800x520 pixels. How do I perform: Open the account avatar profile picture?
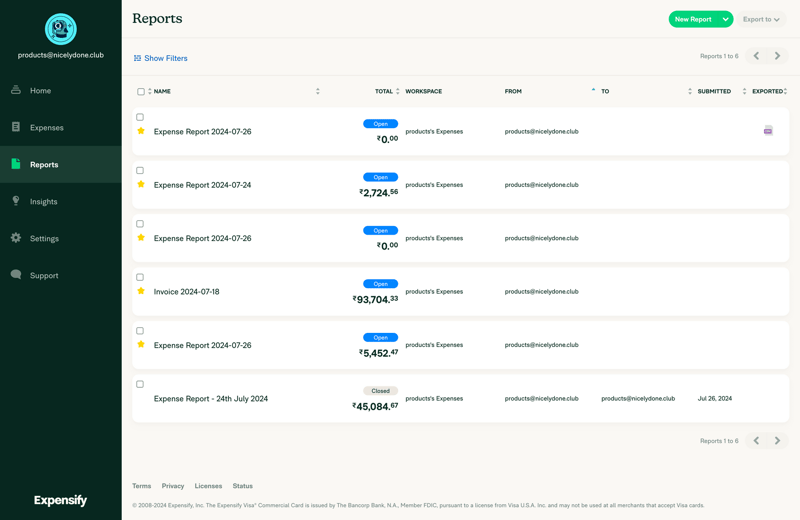61,29
